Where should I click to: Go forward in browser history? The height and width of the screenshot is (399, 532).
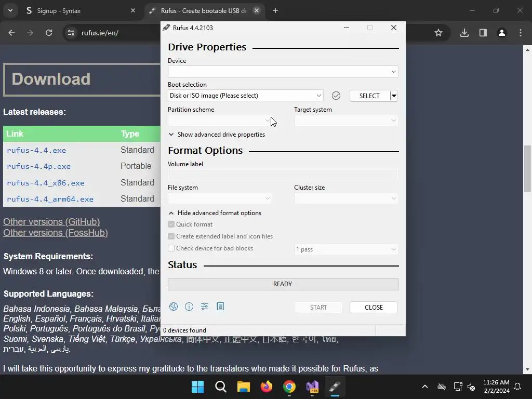(30, 33)
